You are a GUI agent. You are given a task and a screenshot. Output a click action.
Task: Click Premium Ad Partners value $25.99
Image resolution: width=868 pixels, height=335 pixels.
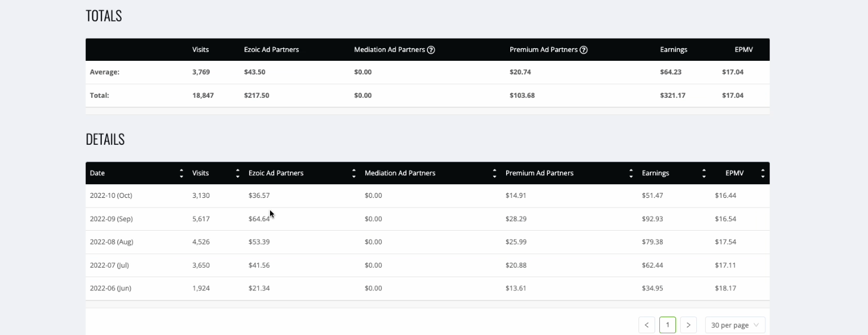point(516,242)
